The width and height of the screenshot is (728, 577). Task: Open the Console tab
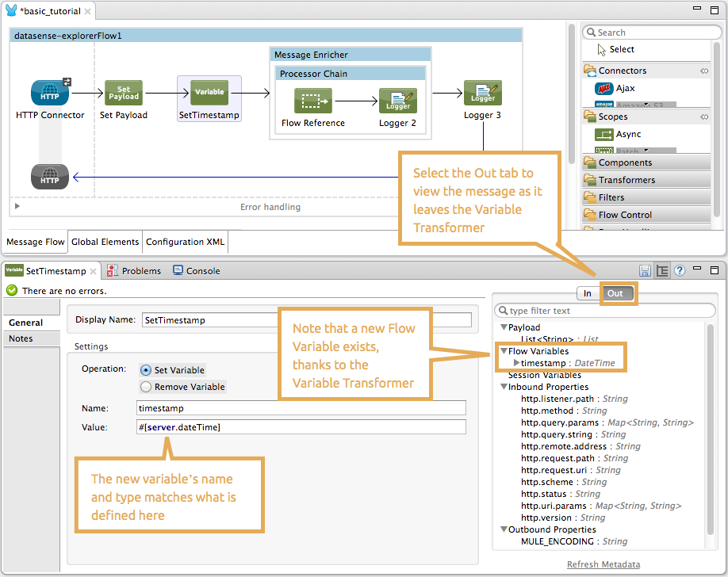pos(202,271)
